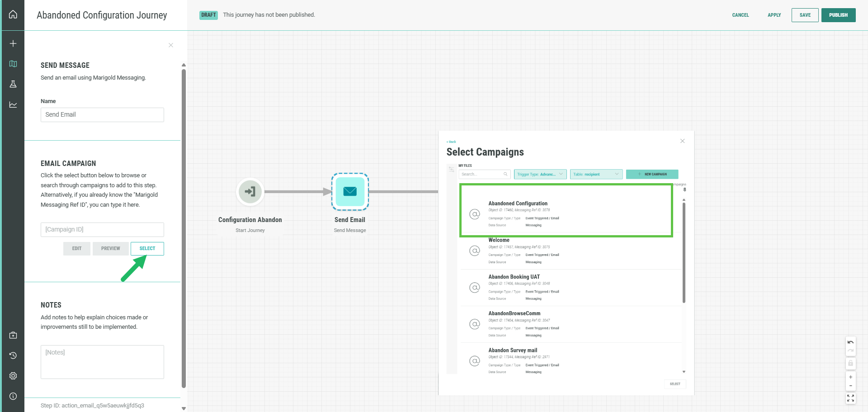Screen dimensions: 868x412
Task: Open the journeys map icon in sidebar
Action: (13, 64)
